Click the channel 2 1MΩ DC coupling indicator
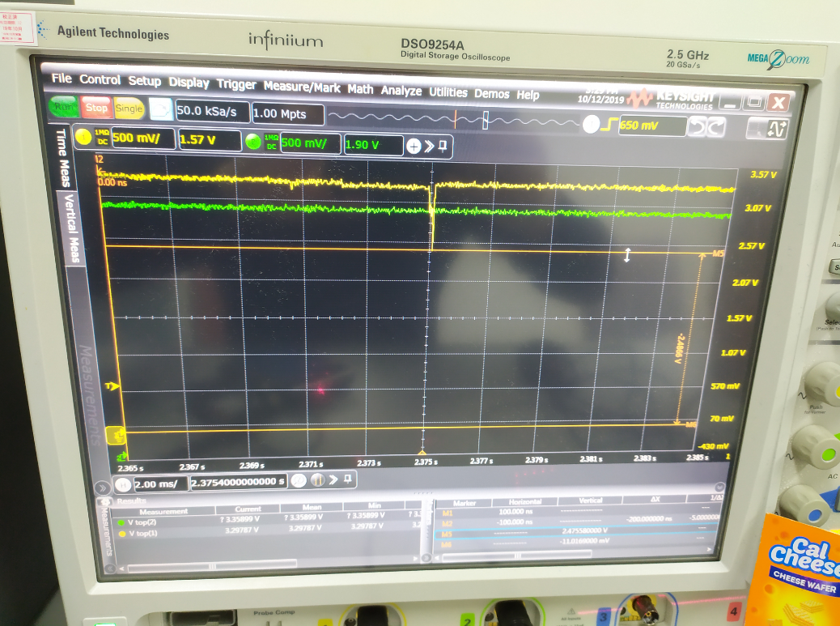This screenshot has width=840, height=626. pos(272,142)
